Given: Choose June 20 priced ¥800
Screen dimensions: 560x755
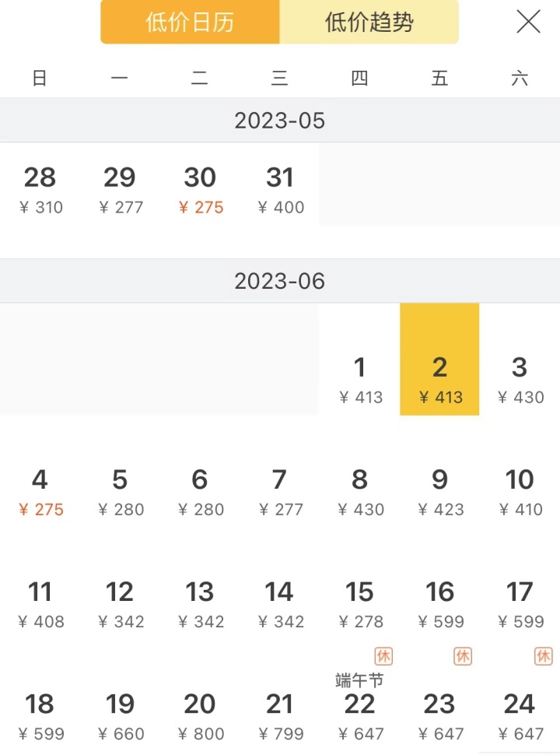Looking at the screenshot, I should [200, 716].
